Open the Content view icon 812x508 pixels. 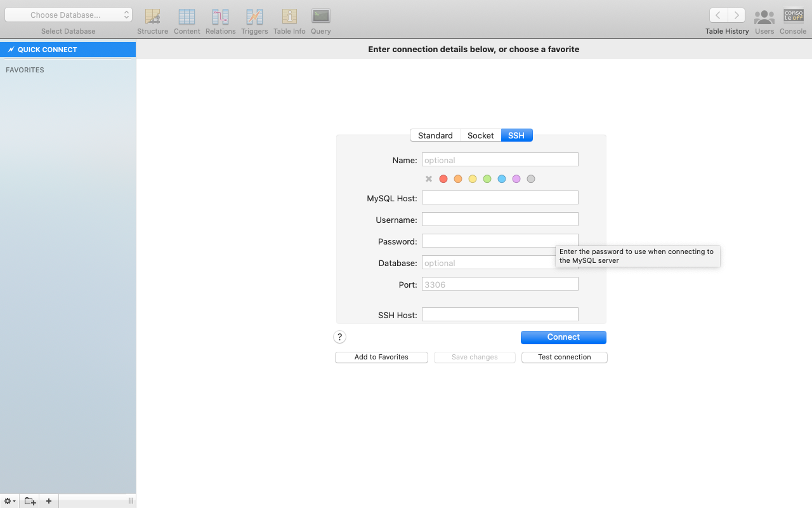pyautogui.click(x=187, y=21)
